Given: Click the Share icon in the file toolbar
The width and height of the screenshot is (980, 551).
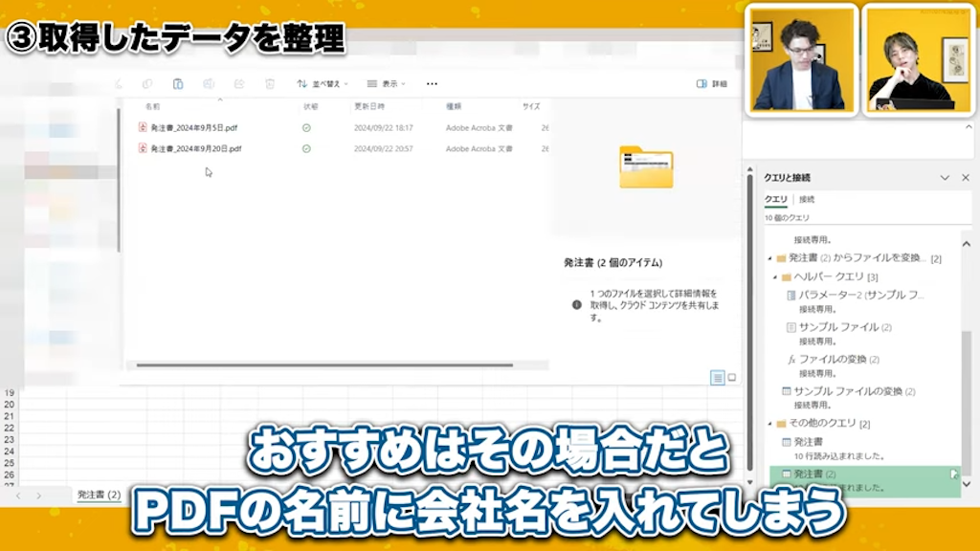Looking at the screenshot, I should click(239, 84).
